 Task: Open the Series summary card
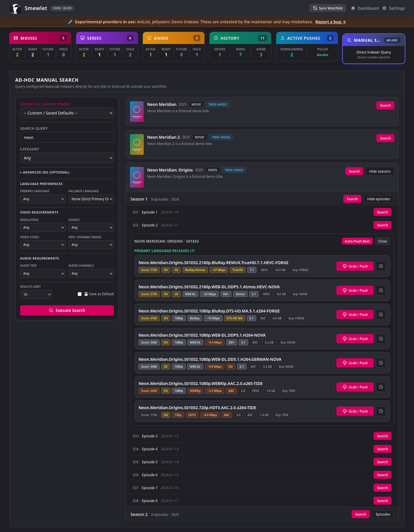[x=107, y=46]
